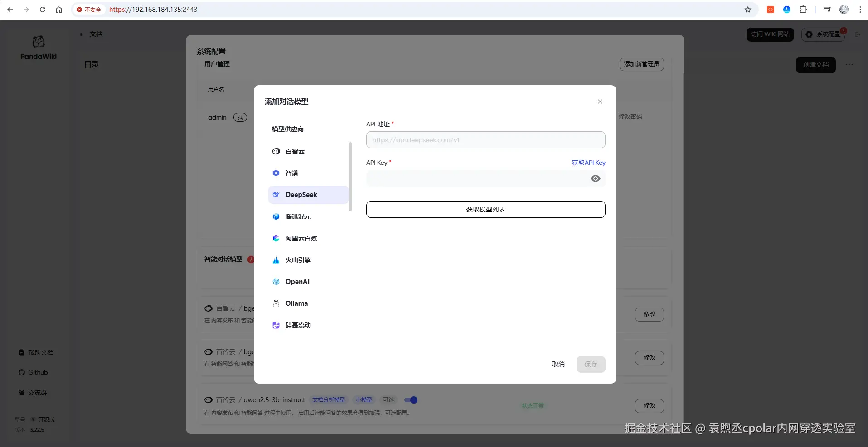This screenshot has height=447, width=868.
Task: Click the provider list scrollbar
Action: [350, 177]
